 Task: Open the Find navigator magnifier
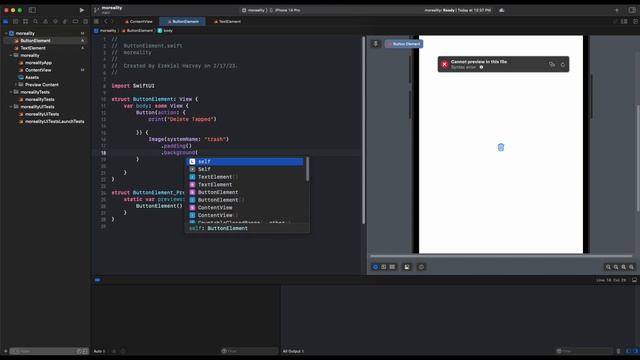(x=36, y=21)
